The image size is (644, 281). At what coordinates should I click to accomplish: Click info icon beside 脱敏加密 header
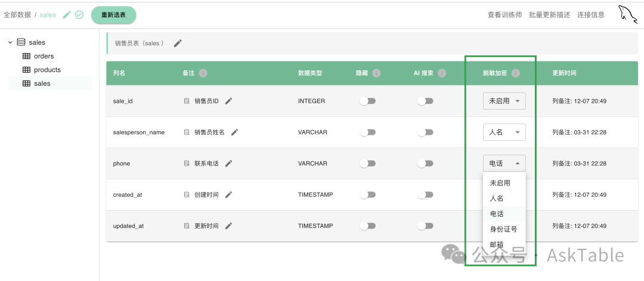(516, 73)
